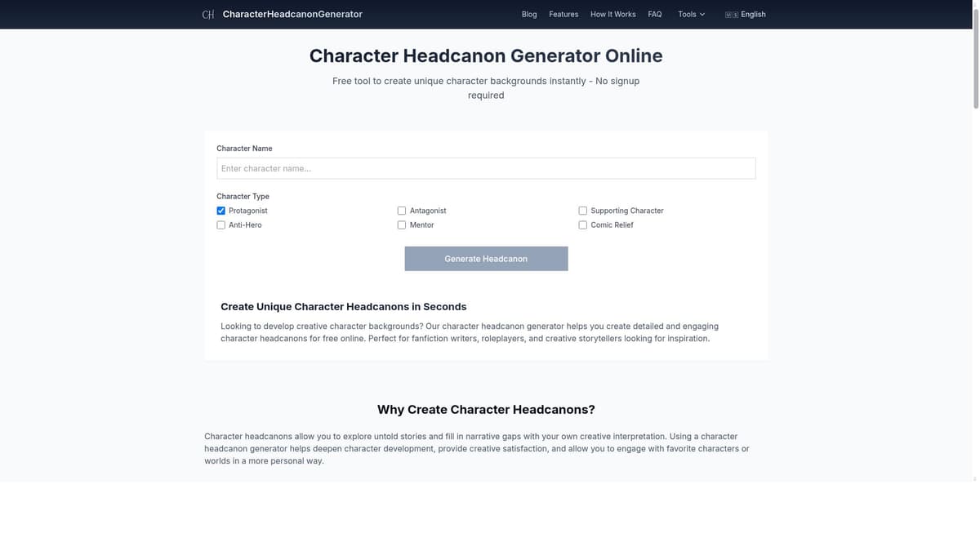Open How It Works
Screen dimensions: 980x551
(613, 14)
